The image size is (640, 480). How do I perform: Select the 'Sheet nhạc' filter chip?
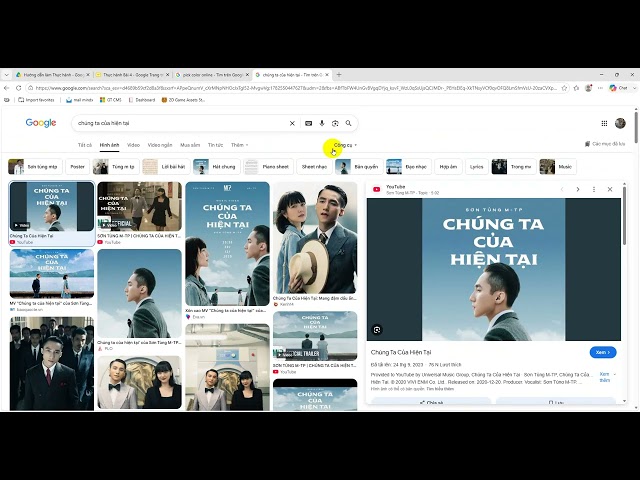(x=314, y=167)
